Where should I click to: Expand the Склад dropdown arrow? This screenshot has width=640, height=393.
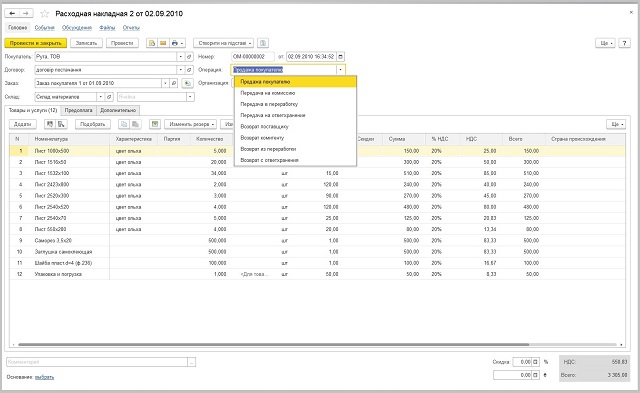[x=100, y=97]
